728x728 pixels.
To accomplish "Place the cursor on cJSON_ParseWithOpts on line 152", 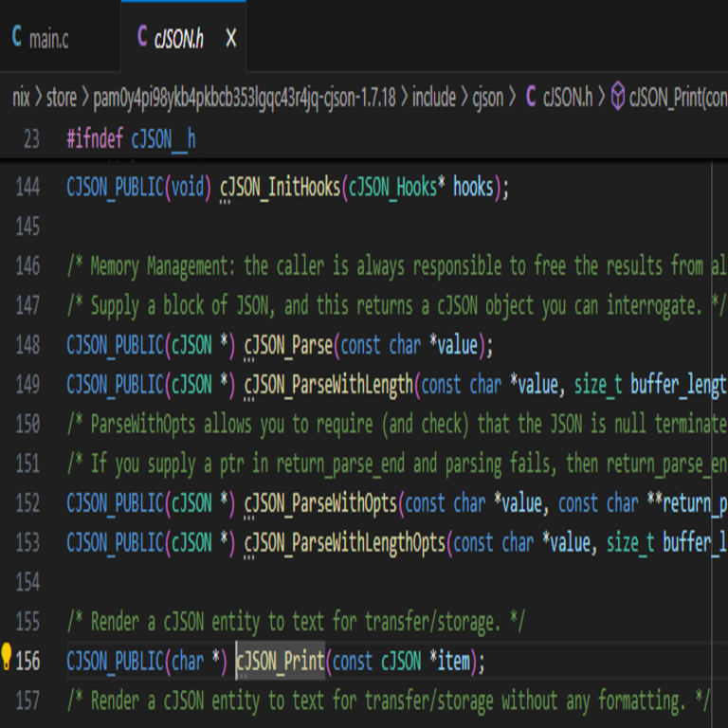I will tap(320, 503).
